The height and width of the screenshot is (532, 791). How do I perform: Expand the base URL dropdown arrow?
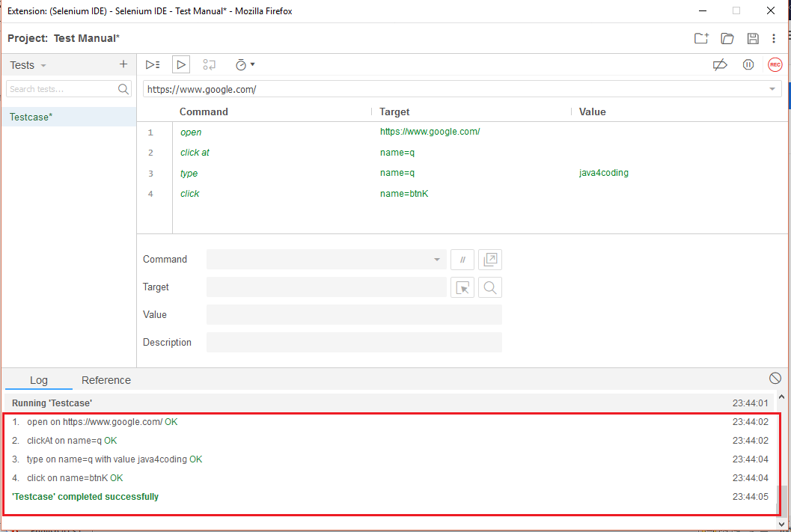(772, 89)
